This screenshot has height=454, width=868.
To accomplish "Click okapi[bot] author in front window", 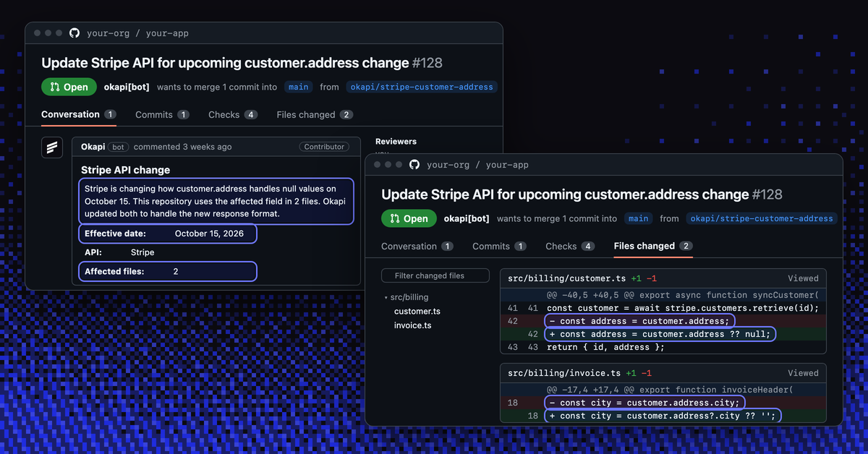I will click(x=467, y=218).
